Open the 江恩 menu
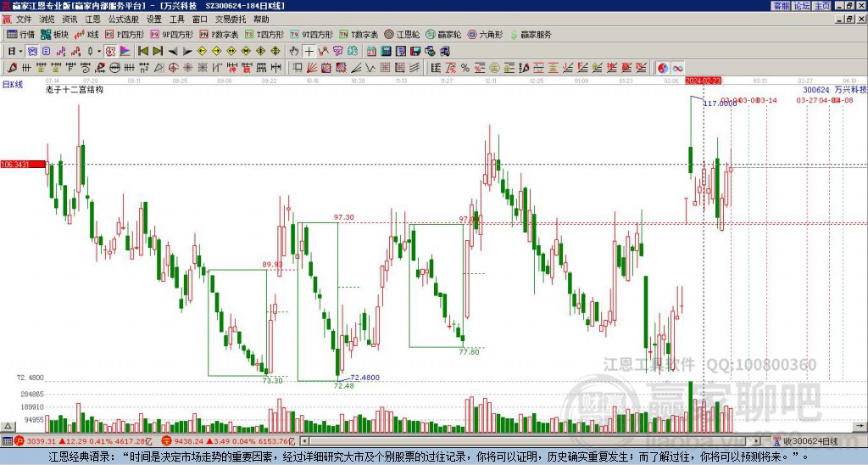 coord(92,20)
